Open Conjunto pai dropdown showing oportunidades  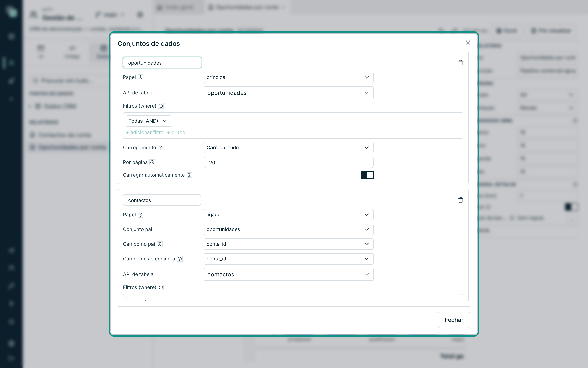pyautogui.click(x=288, y=230)
